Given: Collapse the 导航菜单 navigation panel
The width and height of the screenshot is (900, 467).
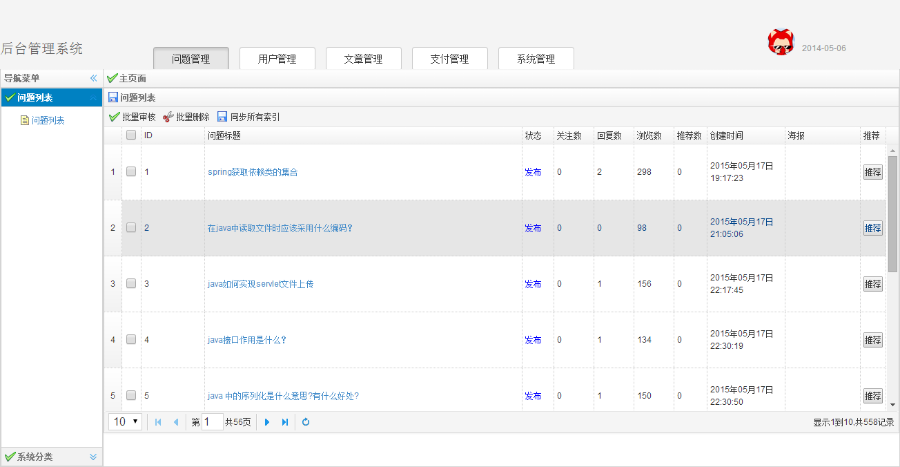Looking at the screenshot, I should coord(93,78).
